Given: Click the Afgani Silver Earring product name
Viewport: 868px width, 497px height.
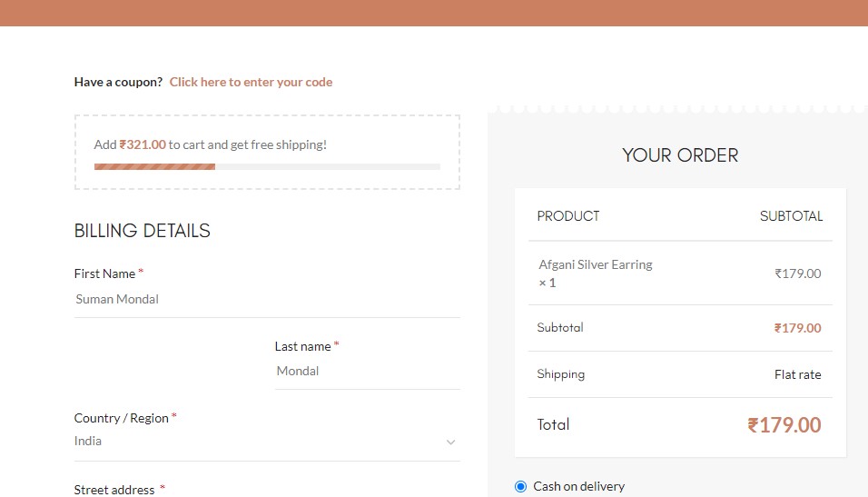Looking at the screenshot, I should [596, 264].
